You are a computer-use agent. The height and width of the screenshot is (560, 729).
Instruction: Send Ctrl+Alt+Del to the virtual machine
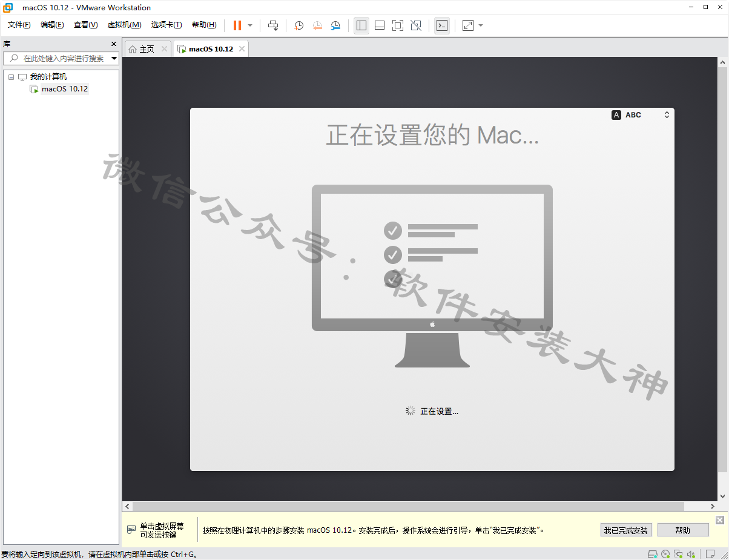click(273, 25)
